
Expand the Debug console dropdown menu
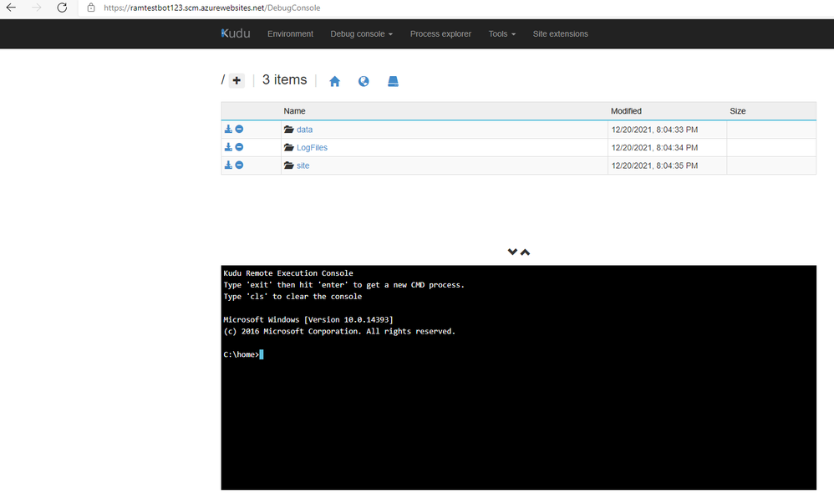[361, 34]
